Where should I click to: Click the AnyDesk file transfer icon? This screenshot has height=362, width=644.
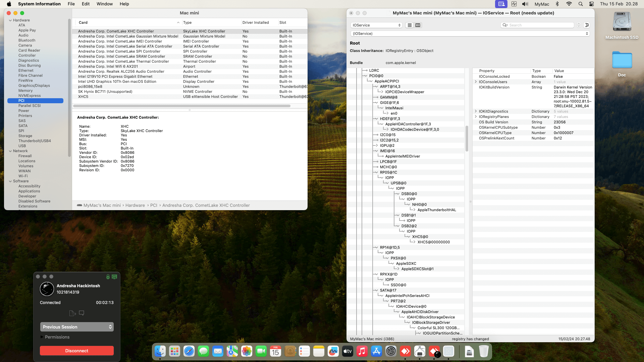(x=72, y=313)
